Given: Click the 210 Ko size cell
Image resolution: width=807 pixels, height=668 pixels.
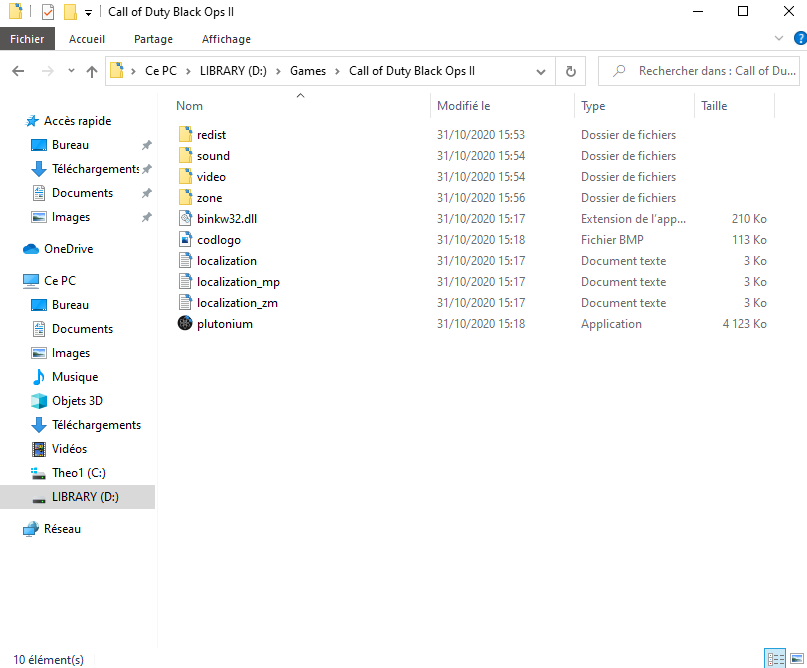Looking at the screenshot, I should 749,219.
